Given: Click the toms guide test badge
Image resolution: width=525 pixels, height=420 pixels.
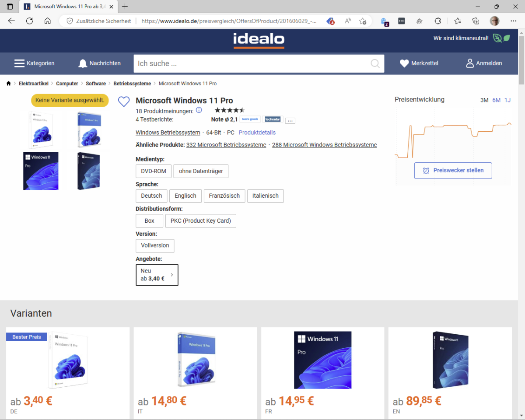Looking at the screenshot, I should pyautogui.click(x=250, y=119).
